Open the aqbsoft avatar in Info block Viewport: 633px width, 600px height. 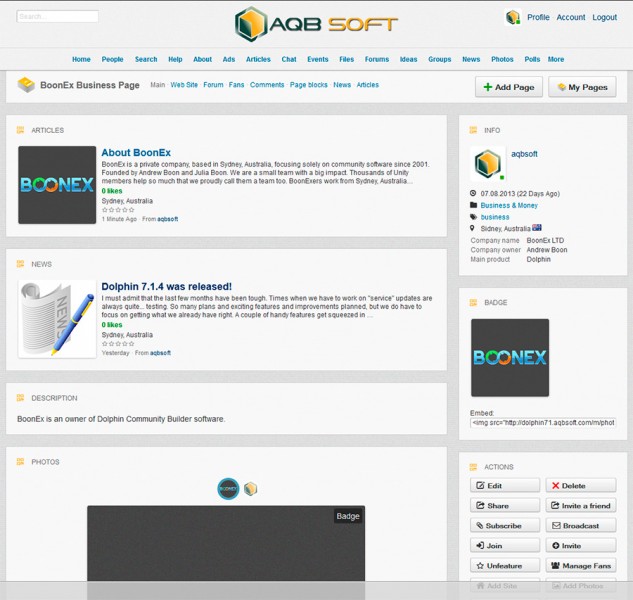coord(488,164)
